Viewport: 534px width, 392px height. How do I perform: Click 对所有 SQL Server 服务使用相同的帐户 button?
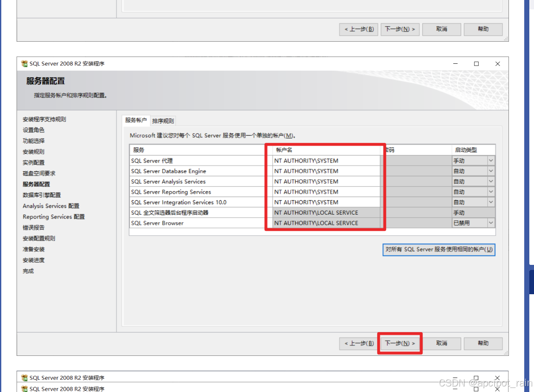(x=439, y=250)
